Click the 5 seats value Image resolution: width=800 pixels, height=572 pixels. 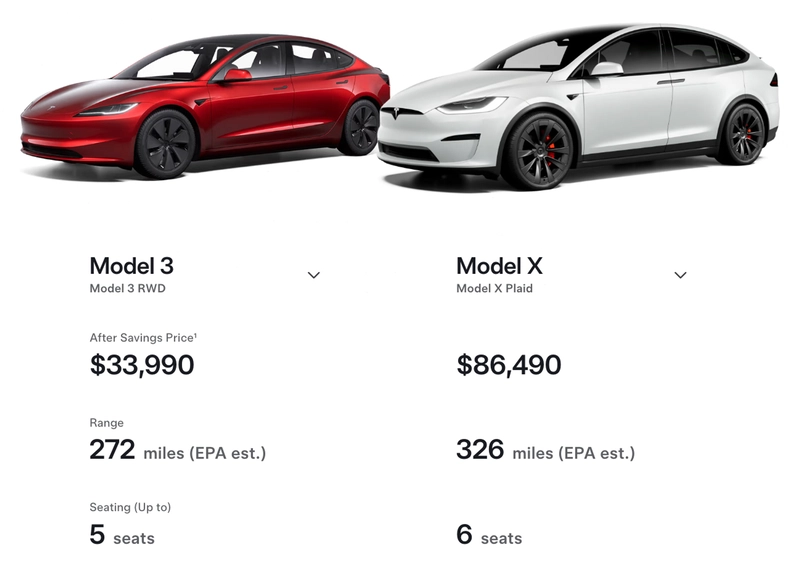click(122, 535)
